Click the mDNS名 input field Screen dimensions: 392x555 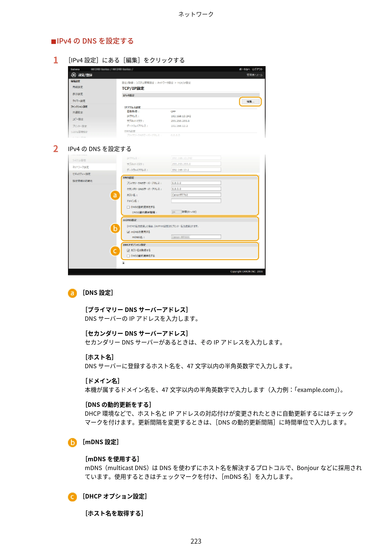click(x=196, y=237)
